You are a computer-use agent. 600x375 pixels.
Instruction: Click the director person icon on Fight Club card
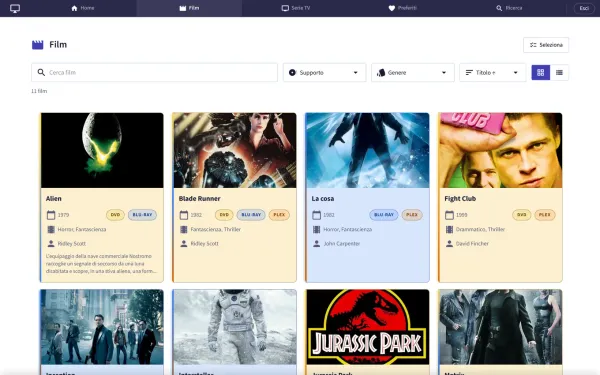click(x=449, y=243)
